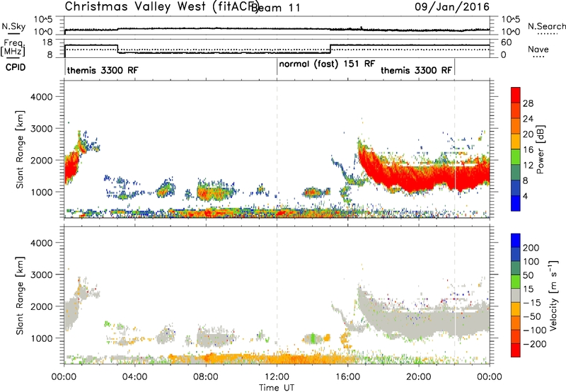Click the 'Nave' legend label
This screenshot has height=392, width=566.
pos(538,49)
